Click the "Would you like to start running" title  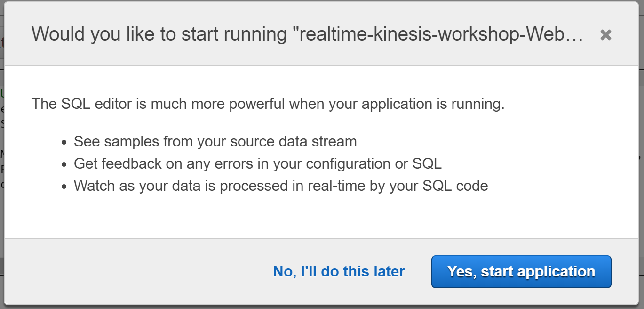pos(159,35)
